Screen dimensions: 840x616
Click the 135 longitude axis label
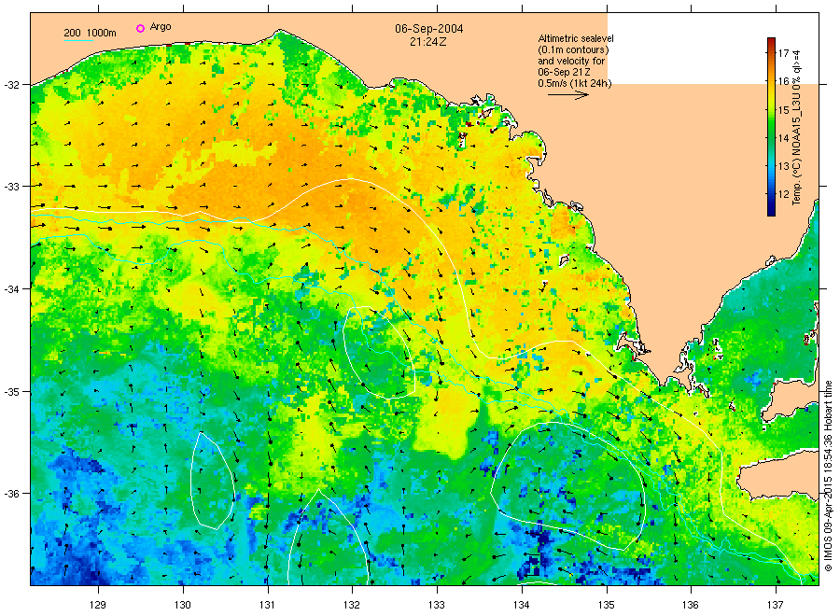[x=607, y=606]
